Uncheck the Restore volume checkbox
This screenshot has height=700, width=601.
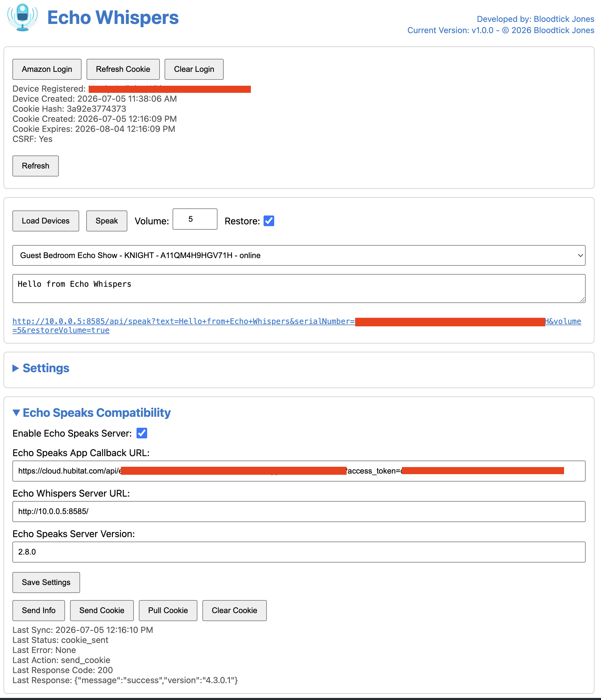point(269,221)
